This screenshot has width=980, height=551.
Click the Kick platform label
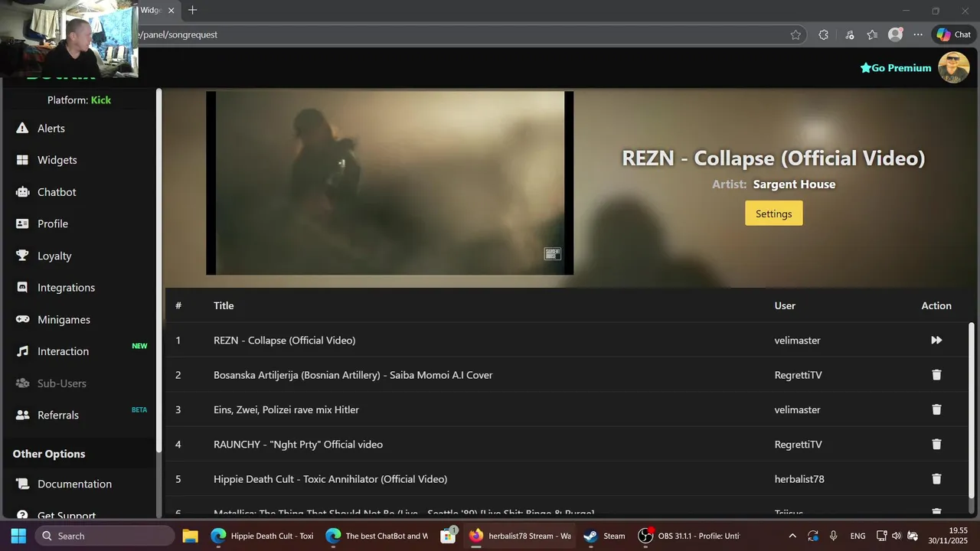(101, 100)
